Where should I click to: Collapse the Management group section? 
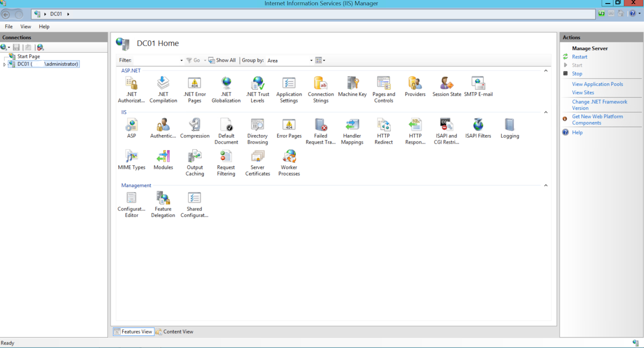546,185
